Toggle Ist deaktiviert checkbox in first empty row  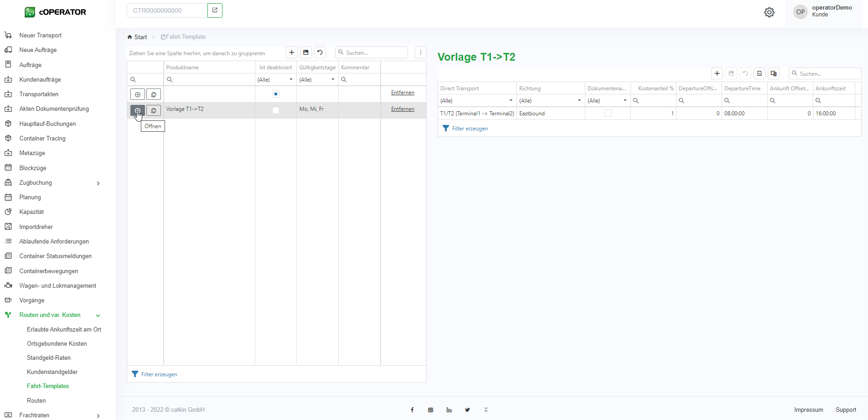(x=275, y=94)
